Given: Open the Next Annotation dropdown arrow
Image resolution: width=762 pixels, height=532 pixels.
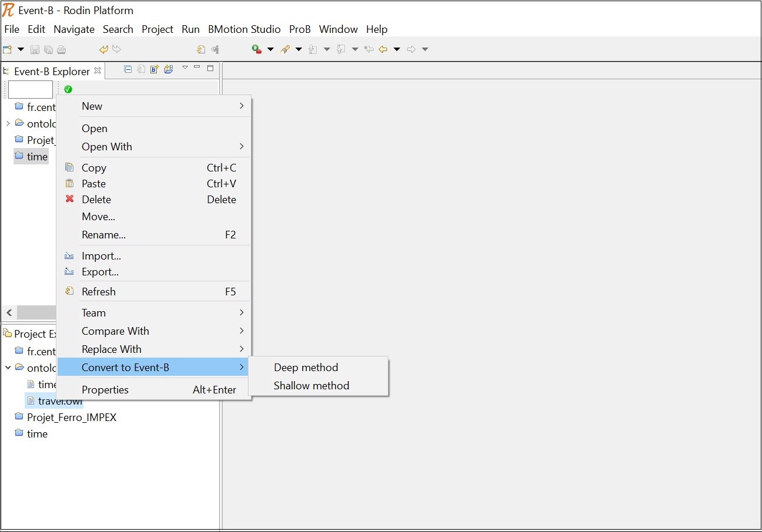Looking at the screenshot, I should [x=327, y=49].
